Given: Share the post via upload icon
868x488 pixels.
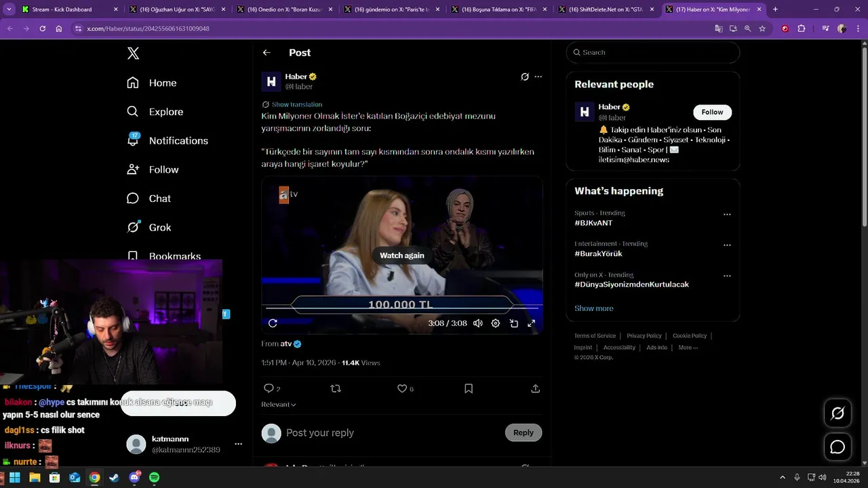Looking at the screenshot, I should pos(536,388).
